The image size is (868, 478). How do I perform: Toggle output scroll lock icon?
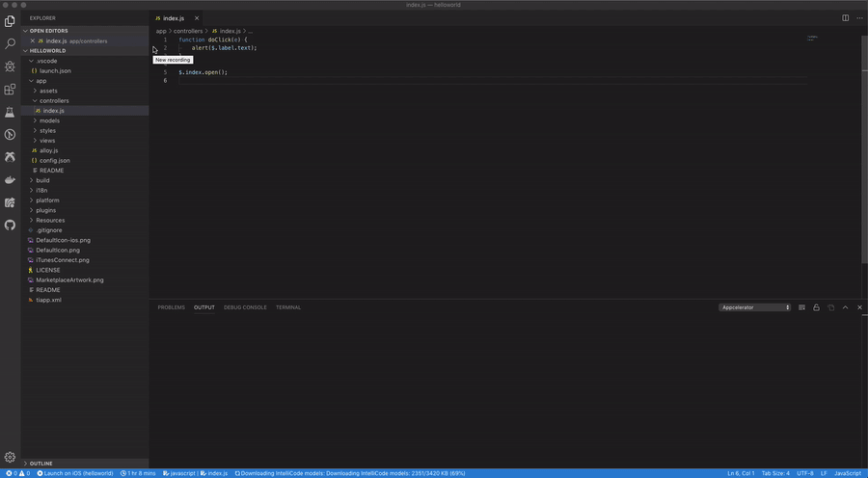(816, 307)
